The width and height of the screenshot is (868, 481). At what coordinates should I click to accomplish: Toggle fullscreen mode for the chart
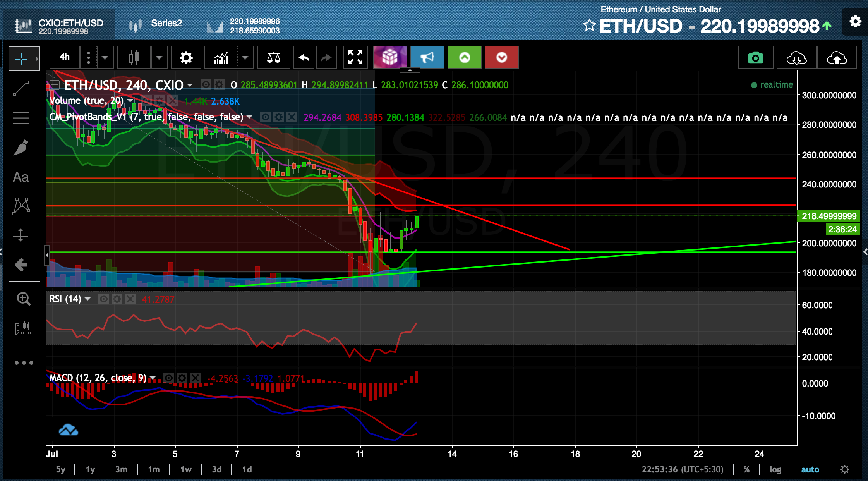pos(355,58)
